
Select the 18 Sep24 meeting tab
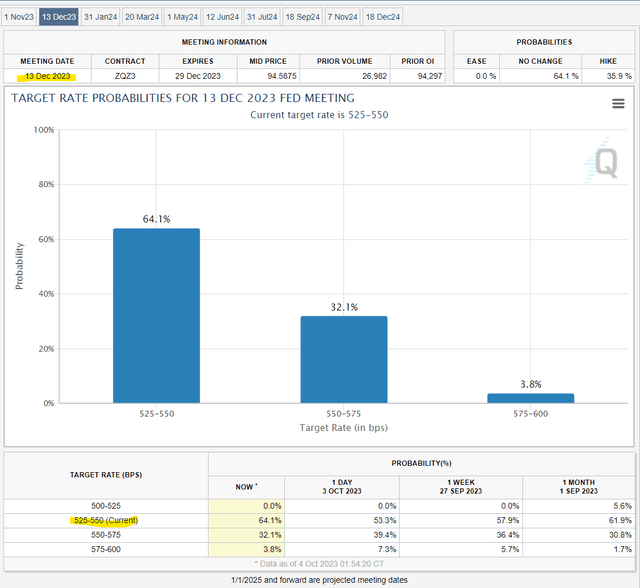(x=302, y=17)
